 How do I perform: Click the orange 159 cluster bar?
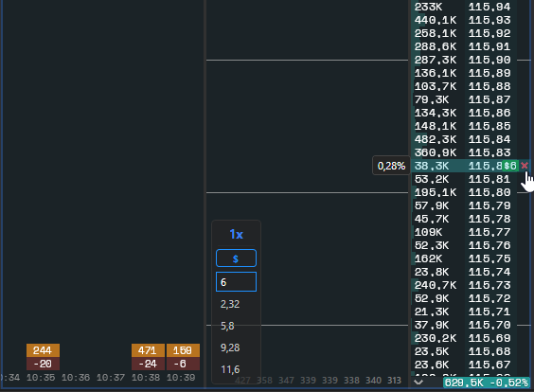point(183,350)
